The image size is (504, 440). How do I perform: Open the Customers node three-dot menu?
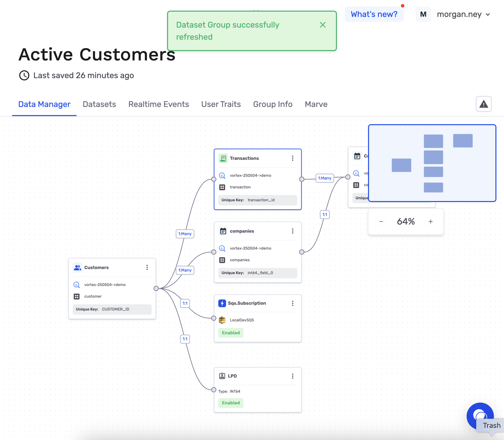point(147,268)
